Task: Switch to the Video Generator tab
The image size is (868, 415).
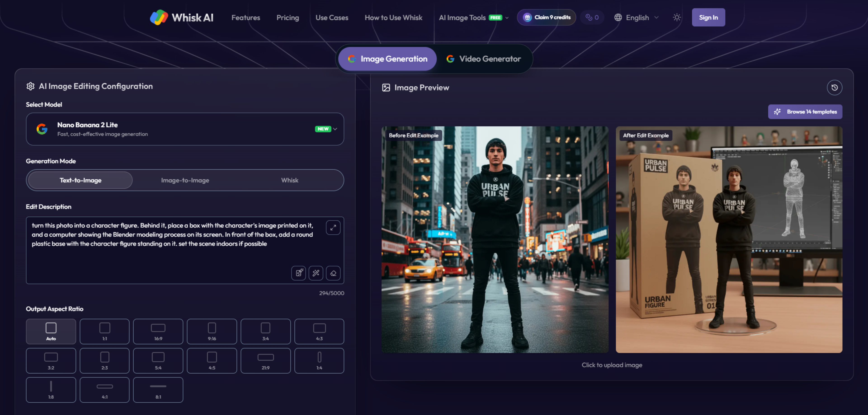Action: 484,59
